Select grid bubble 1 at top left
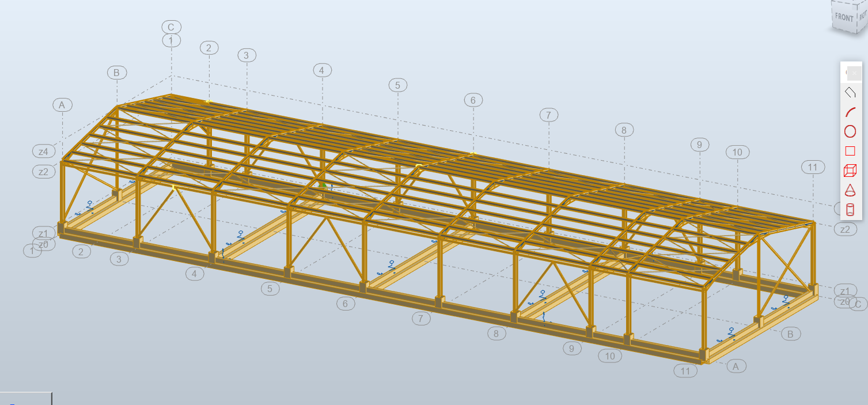Viewport: 868px width, 405px height. pyautogui.click(x=170, y=40)
